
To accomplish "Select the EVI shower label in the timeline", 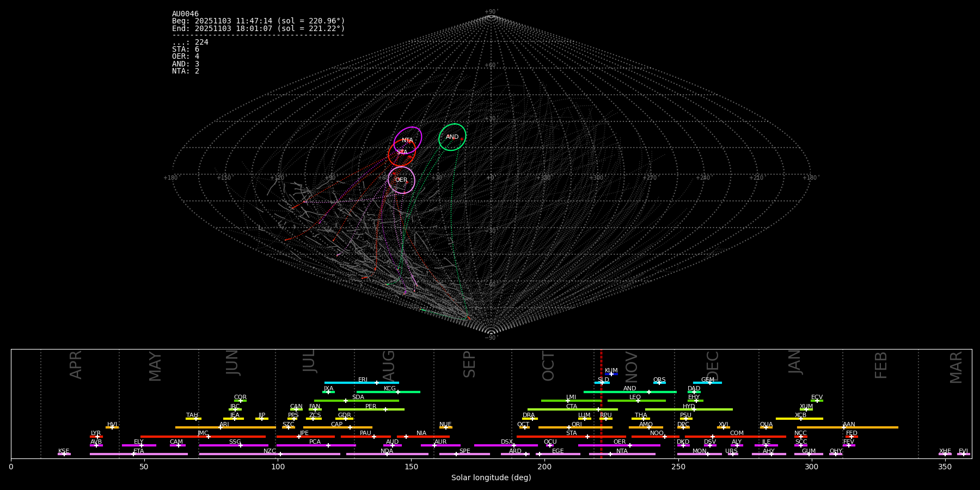I will [963, 451].
